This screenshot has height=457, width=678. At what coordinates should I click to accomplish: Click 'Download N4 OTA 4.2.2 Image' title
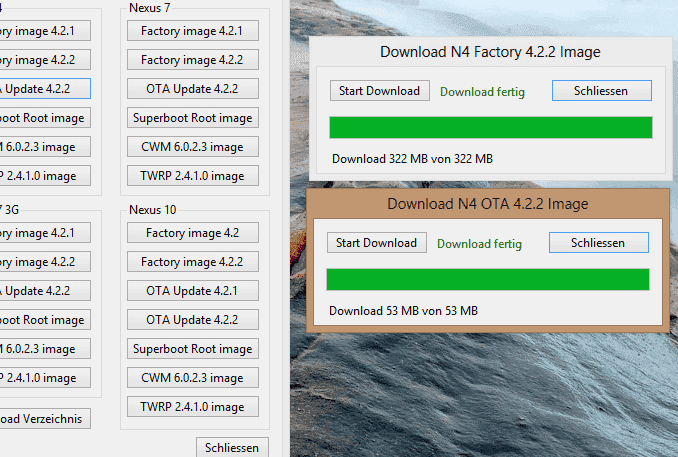[488, 204]
